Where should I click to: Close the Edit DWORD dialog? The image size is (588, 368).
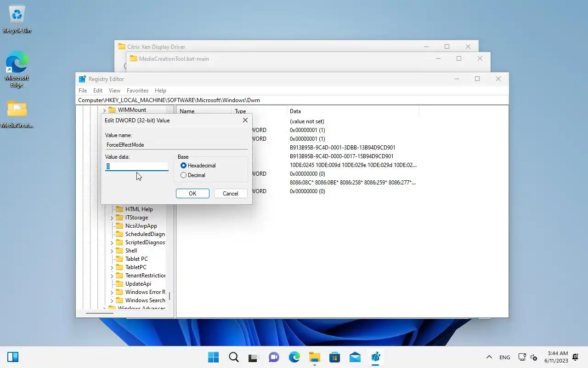point(245,120)
